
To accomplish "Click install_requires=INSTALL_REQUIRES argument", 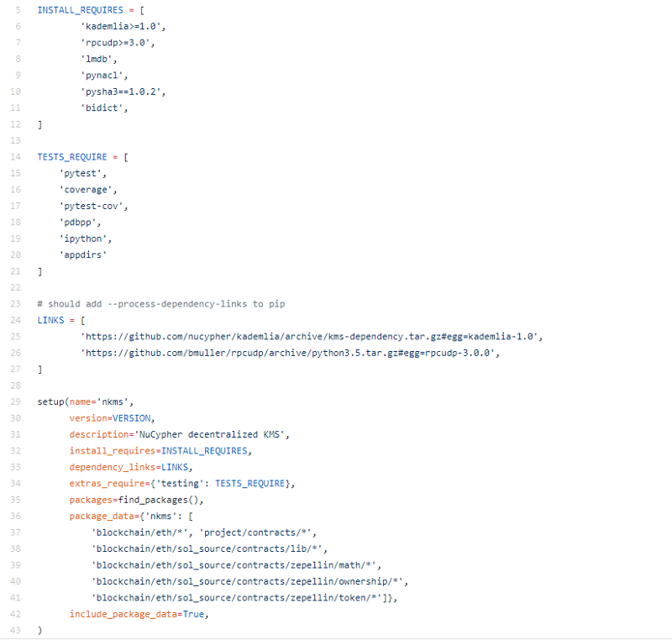I will [x=158, y=451].
